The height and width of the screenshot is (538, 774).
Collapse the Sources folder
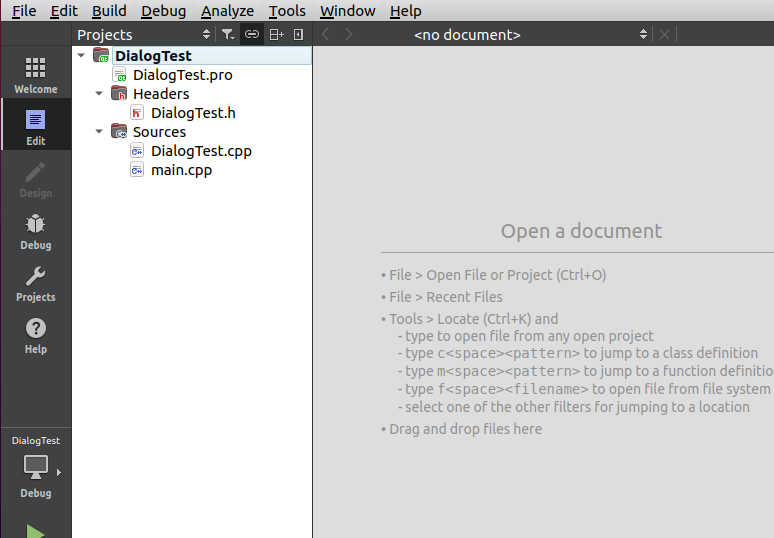[99, 131]
